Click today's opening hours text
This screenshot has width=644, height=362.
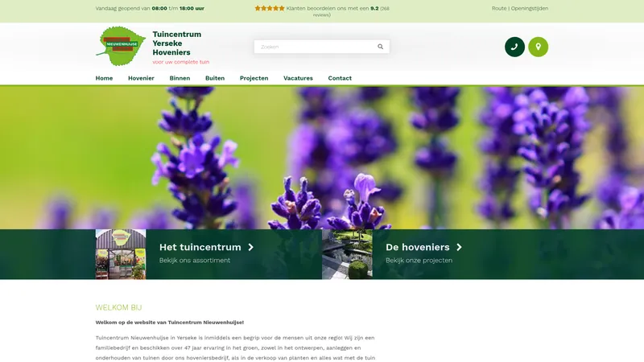[150, 8]
